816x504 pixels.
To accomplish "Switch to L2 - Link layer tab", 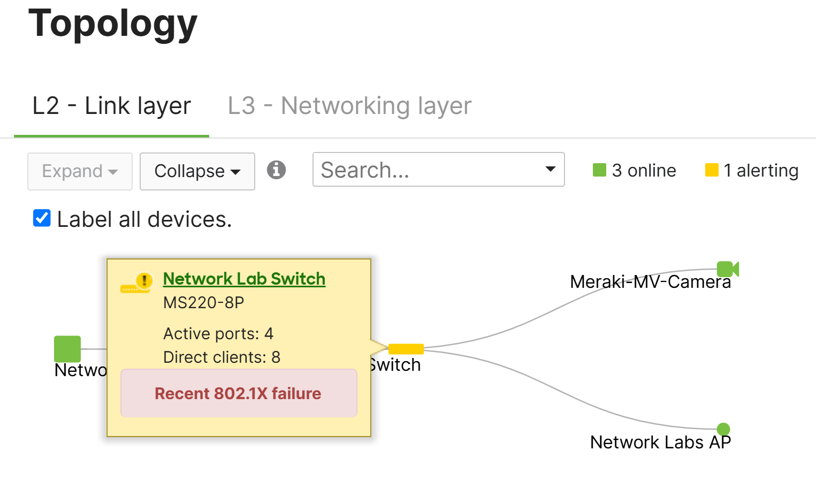I will click(x=111, y=105).
